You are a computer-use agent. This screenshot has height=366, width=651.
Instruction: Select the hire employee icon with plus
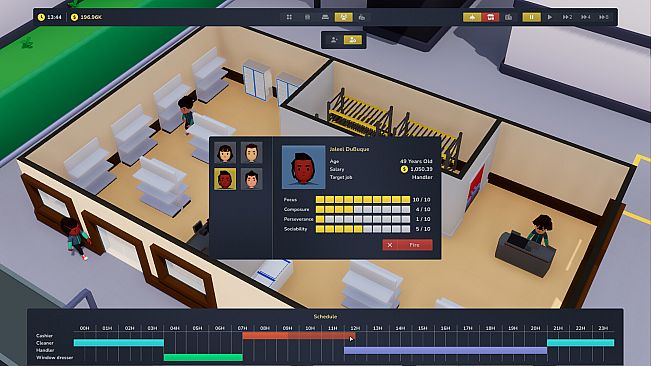coord(334,40)
